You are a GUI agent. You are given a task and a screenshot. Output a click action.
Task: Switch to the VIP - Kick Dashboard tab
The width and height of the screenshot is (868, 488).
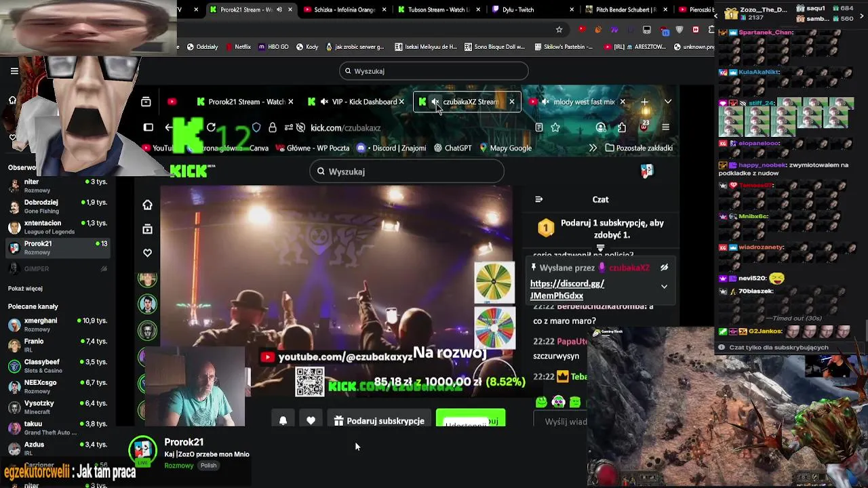[357, 102]
